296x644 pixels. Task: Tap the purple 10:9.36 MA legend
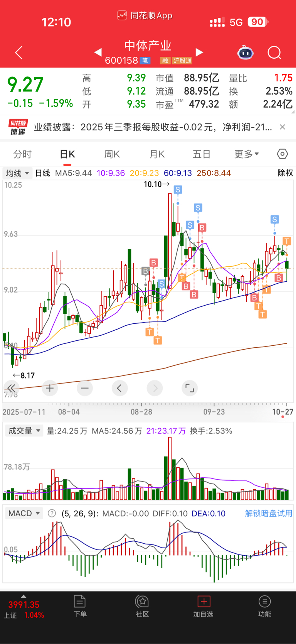coord(111,173)
